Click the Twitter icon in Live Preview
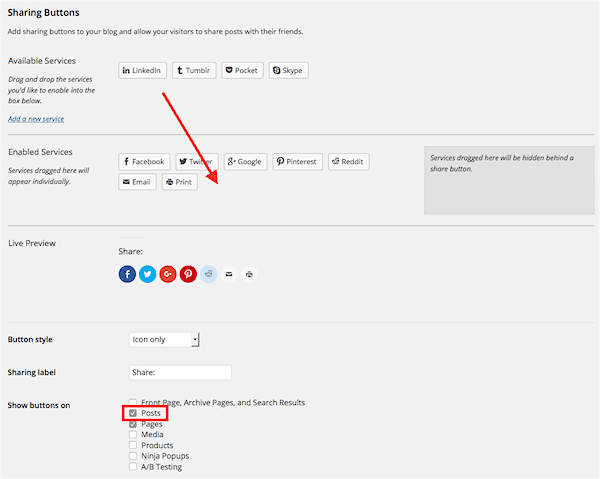The width and height of the screenshot is (600, 479). click(x=147, y=274)
